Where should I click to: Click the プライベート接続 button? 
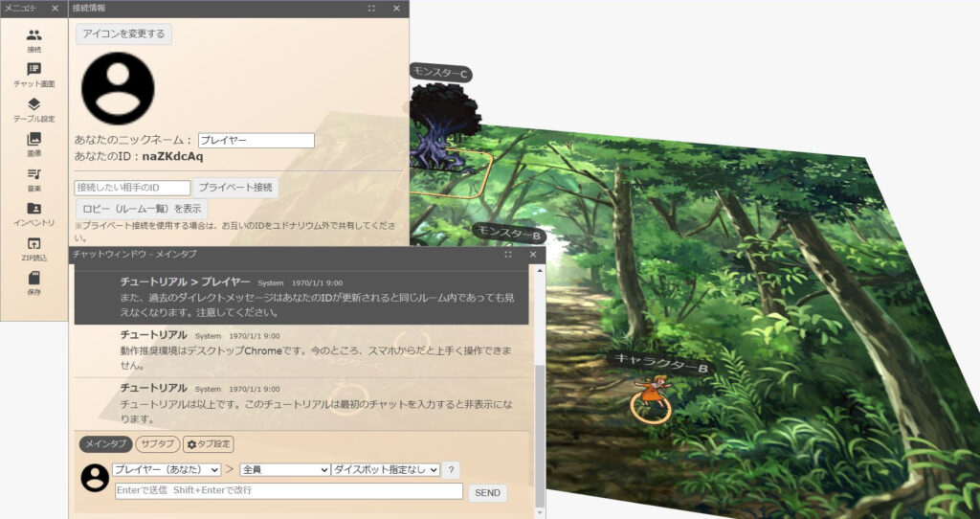(235, 188)
